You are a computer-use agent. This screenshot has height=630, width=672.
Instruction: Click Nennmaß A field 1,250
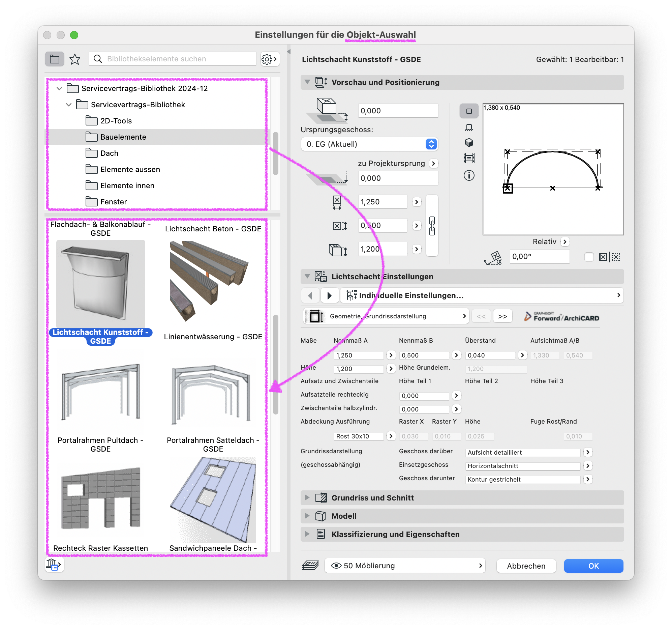tap(359, 355)
